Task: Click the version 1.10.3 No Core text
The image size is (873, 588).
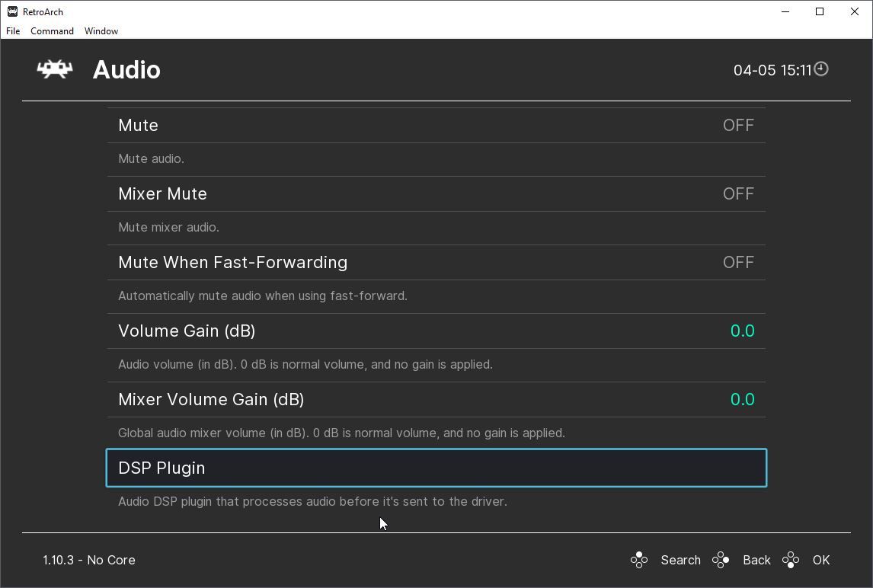Action: click(89, 560)
